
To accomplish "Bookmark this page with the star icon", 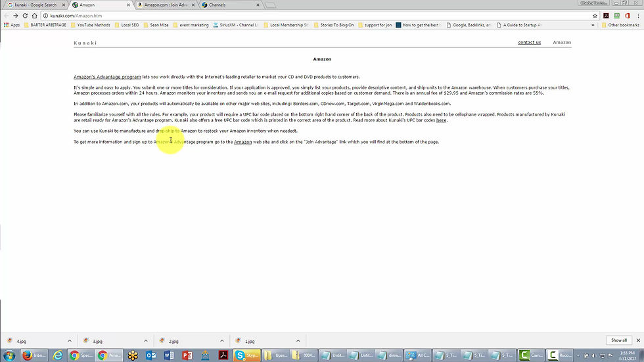I will (x=595, y=16).
